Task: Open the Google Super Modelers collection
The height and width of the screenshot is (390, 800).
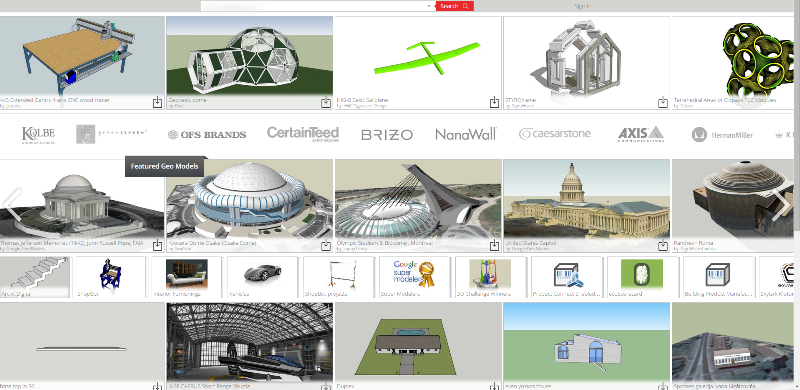Action: 414,277
